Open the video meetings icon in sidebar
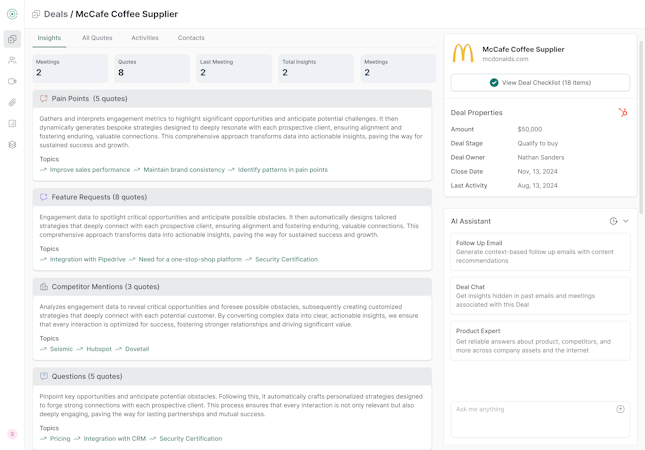 [x=12, y=81]
